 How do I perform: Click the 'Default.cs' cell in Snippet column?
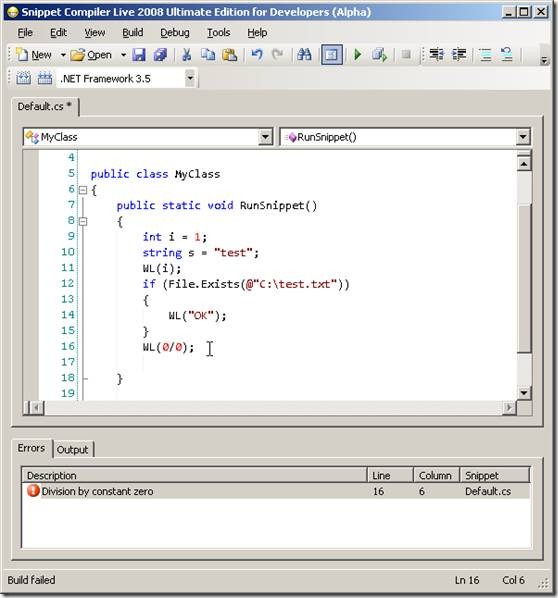click(x=488, y=491)
